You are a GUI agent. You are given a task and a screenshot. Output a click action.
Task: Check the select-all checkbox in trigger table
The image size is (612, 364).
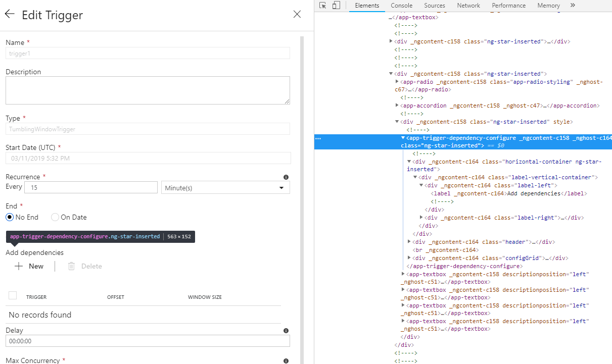(13, 295)
